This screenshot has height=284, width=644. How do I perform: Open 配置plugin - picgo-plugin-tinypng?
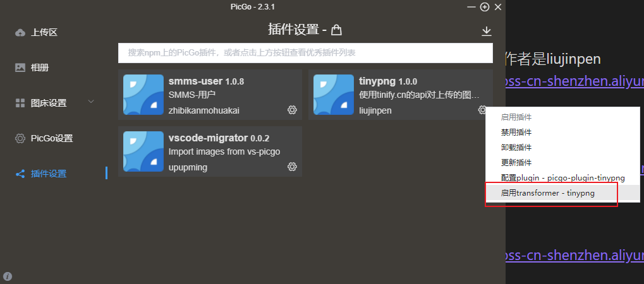pyautogui.click(x=562, y=178)
